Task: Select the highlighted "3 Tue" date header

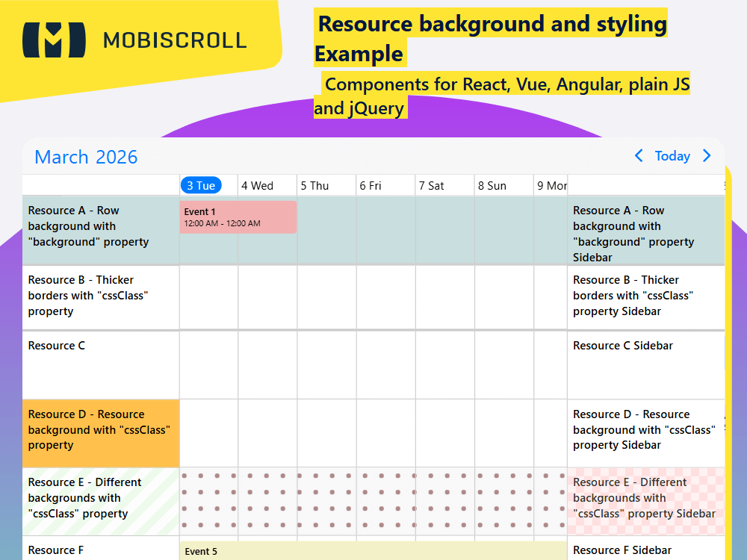Action: point(200,184)
